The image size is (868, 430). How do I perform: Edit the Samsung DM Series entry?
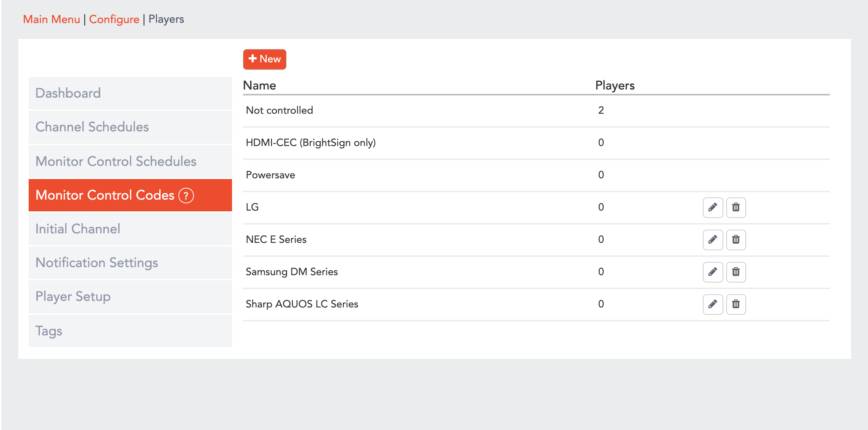click(x=713, y=272)
